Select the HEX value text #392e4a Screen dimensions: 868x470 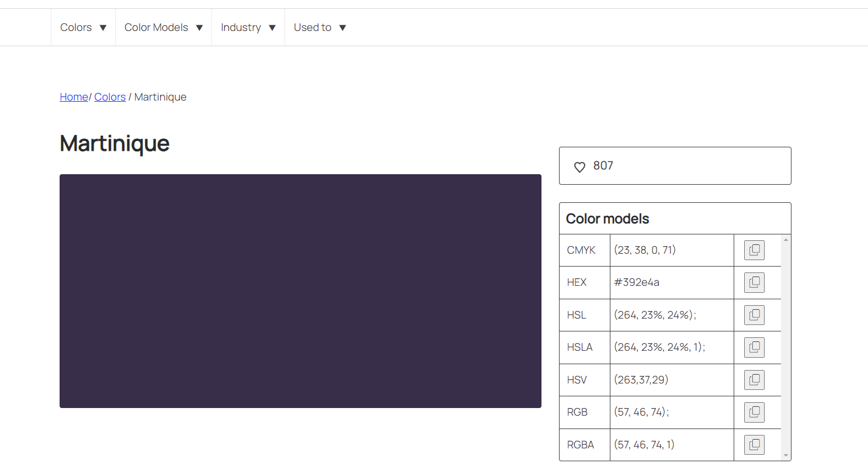pos(637,282)
